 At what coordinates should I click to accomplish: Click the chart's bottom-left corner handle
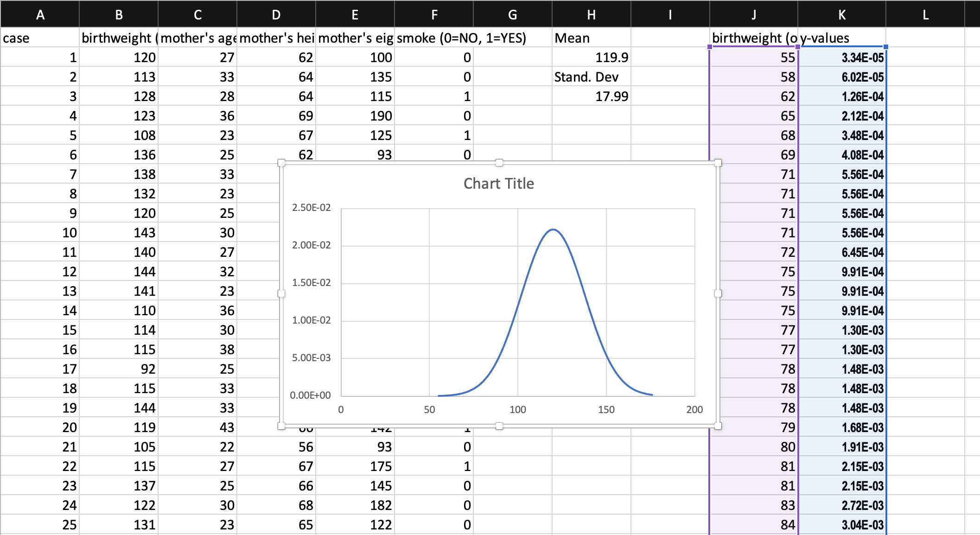tap(281, 426)
